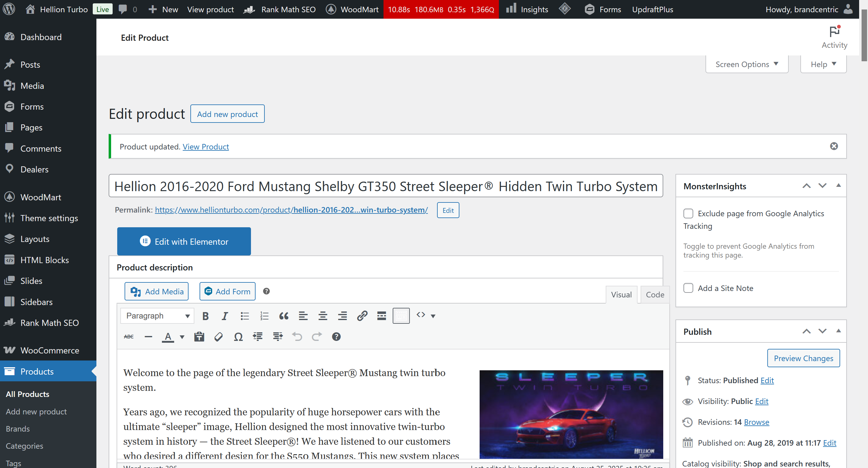Align text right in editor

(342, 316)
